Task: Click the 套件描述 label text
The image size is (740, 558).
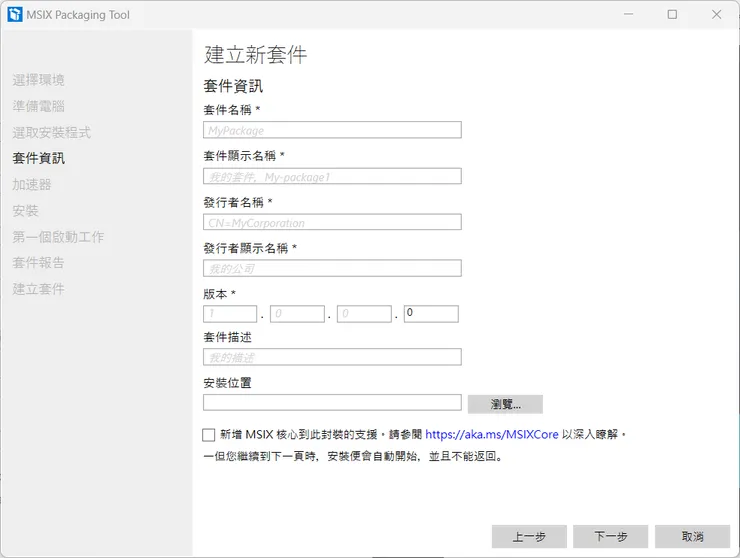Action: coord(227,337)
